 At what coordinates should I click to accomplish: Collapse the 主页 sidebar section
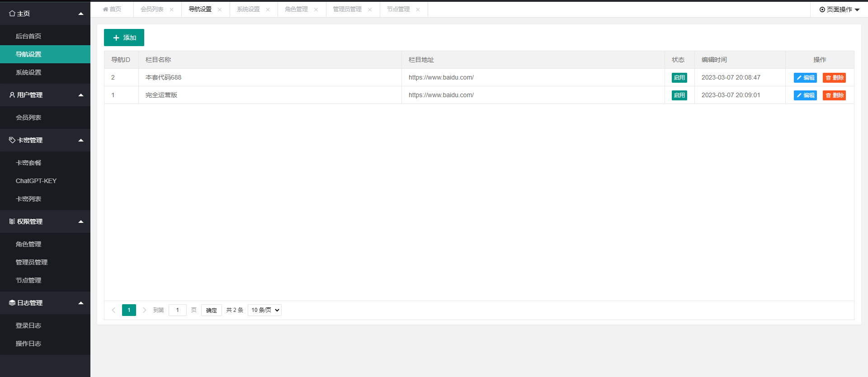pos(45,14)
